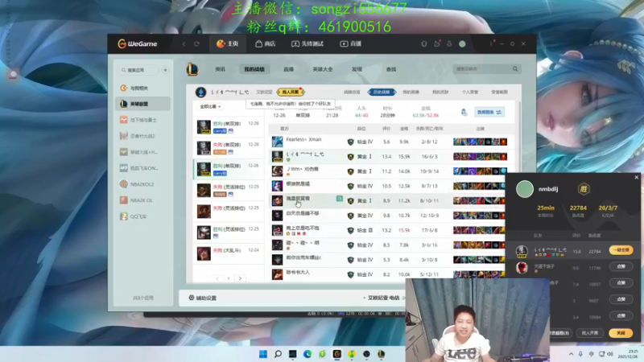Add an app with the plus button
This screenshot has height=362, width=644.
pos(165,70)
